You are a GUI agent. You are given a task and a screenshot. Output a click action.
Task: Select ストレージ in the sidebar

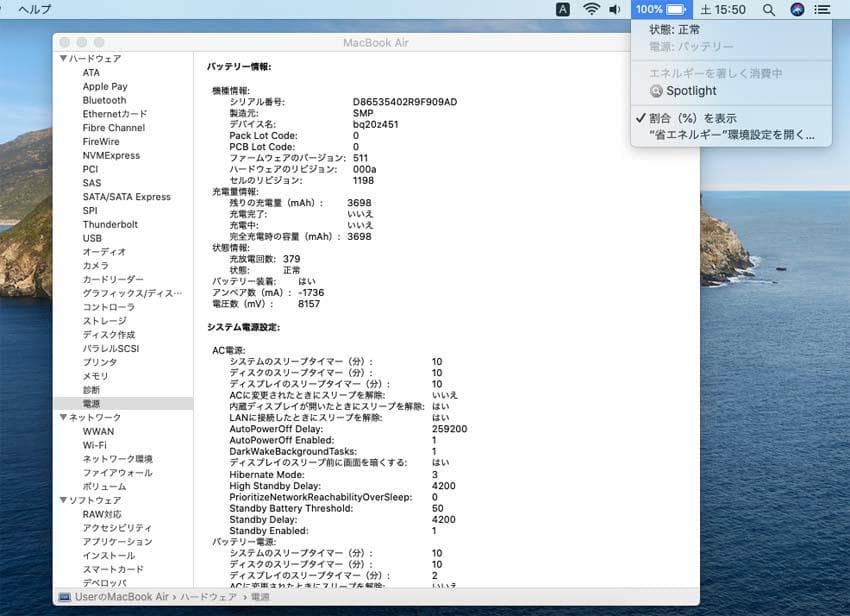pos(104,321)
